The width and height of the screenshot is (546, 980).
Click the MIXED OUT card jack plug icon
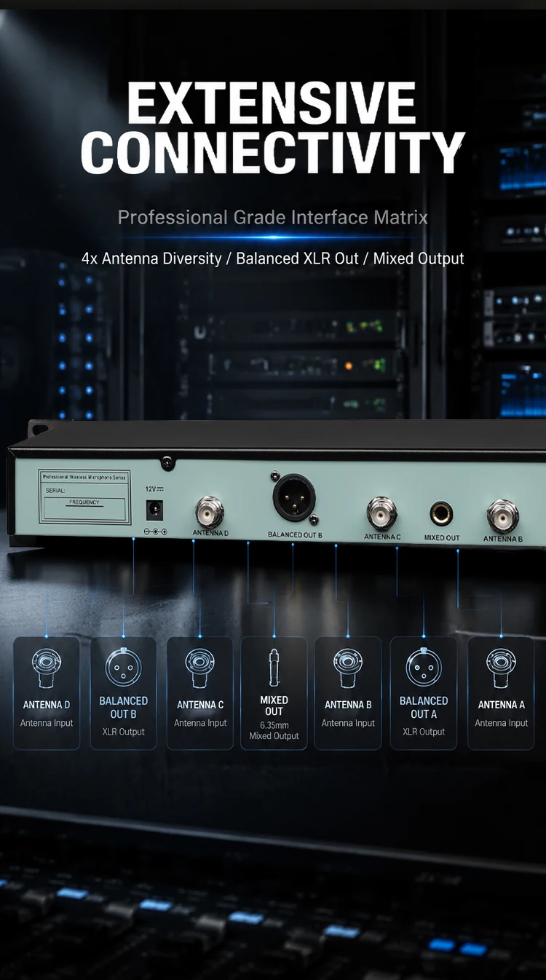pyautogui.click(x=274, y=668)
